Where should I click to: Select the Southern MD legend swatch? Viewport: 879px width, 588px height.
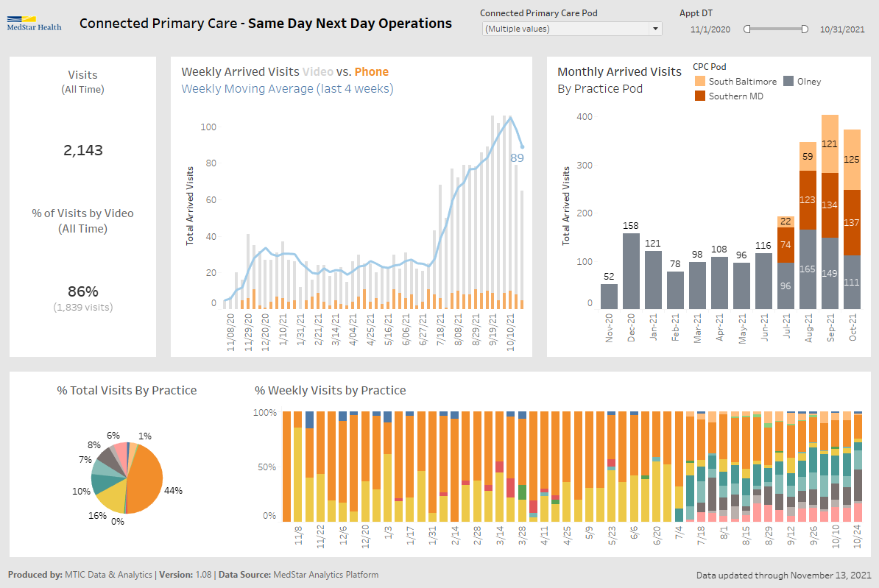point(699,96)
